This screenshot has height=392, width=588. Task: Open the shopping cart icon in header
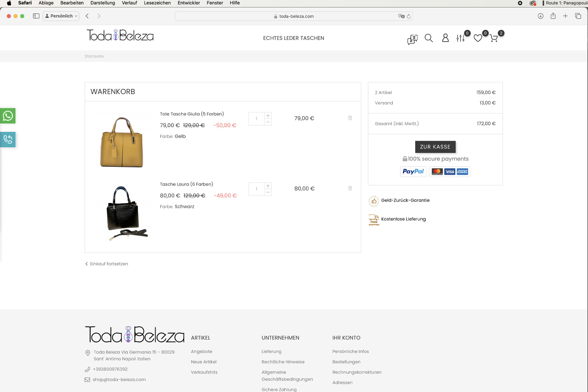tap(494, 38)
